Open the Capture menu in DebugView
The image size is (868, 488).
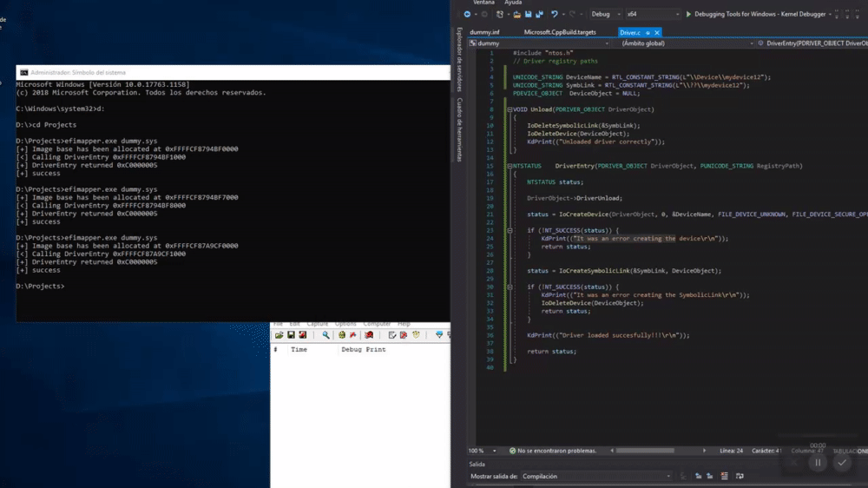coord(318,324)
